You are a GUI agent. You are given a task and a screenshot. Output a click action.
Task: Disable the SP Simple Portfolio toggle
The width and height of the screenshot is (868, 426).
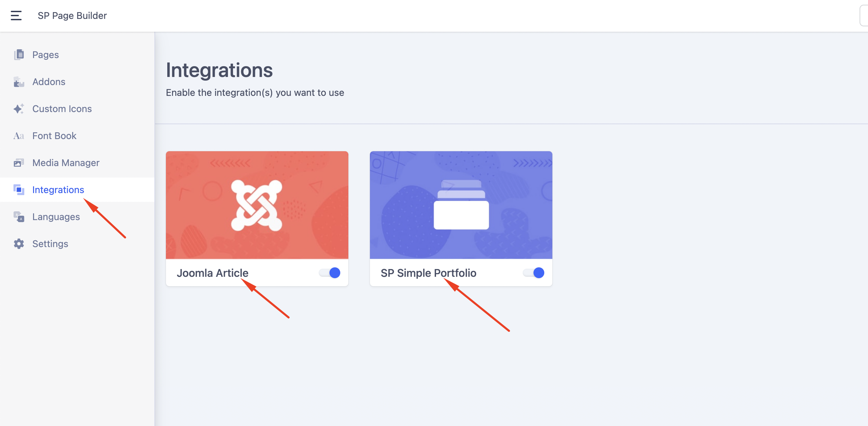coord(533,273)
